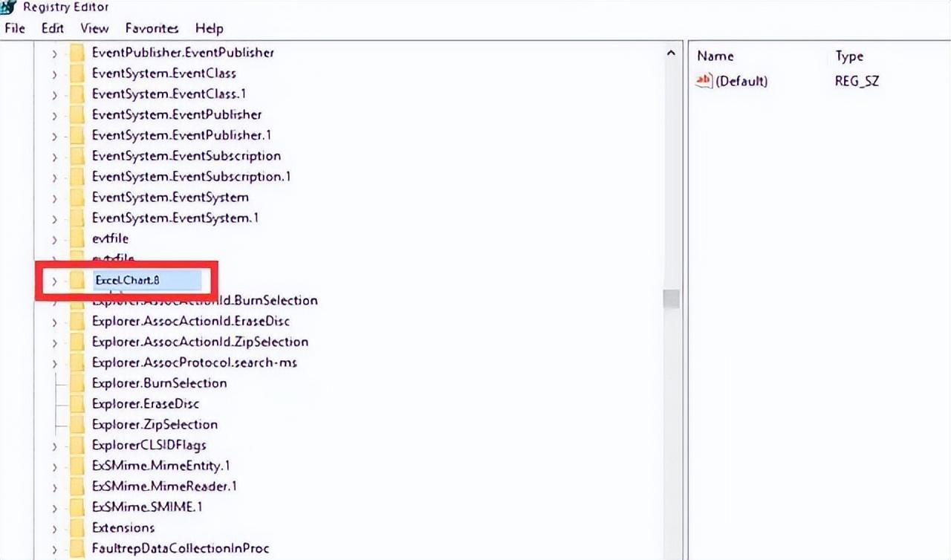Image resolution: width=951 pixels, height=560 pixels.
Task: Expand the EventSystem.EventClass key
Action: tap(54, 74)
